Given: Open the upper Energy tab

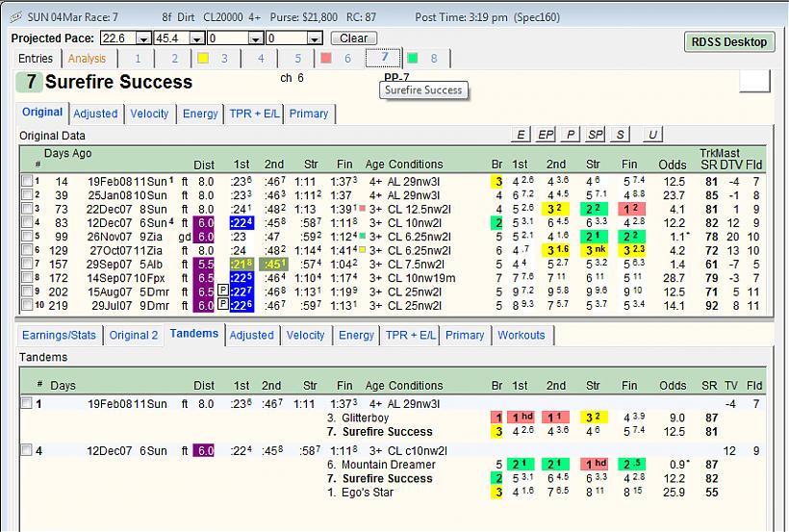Looking at the screenshot, I should click(x=200, y=114).
